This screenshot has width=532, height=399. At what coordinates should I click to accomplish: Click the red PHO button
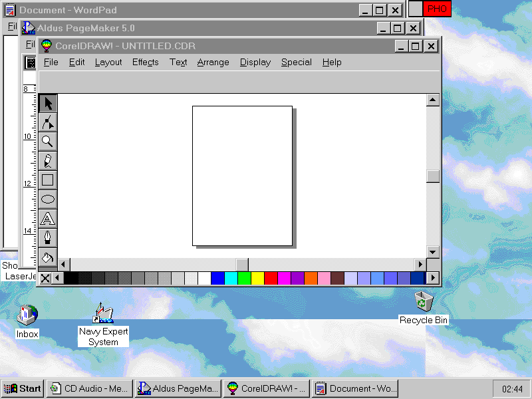437,9
